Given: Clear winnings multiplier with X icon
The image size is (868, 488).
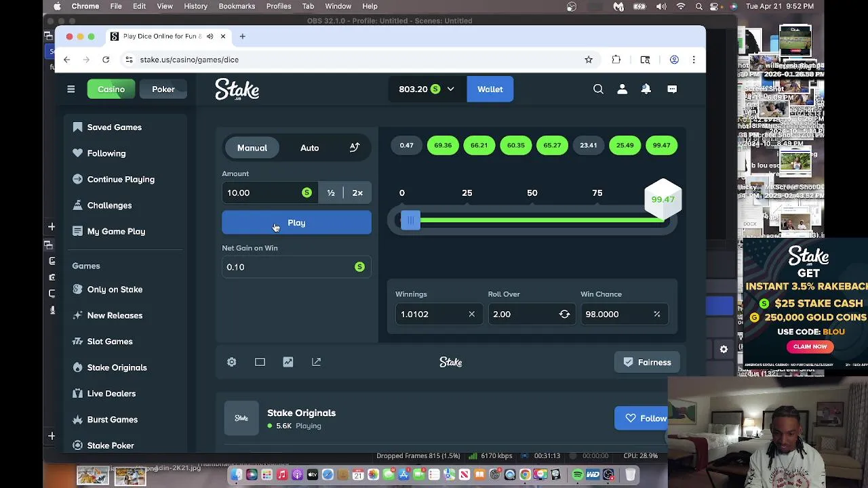Looking at the screenshot, I should pyautogui.click(x=472, y=314).
